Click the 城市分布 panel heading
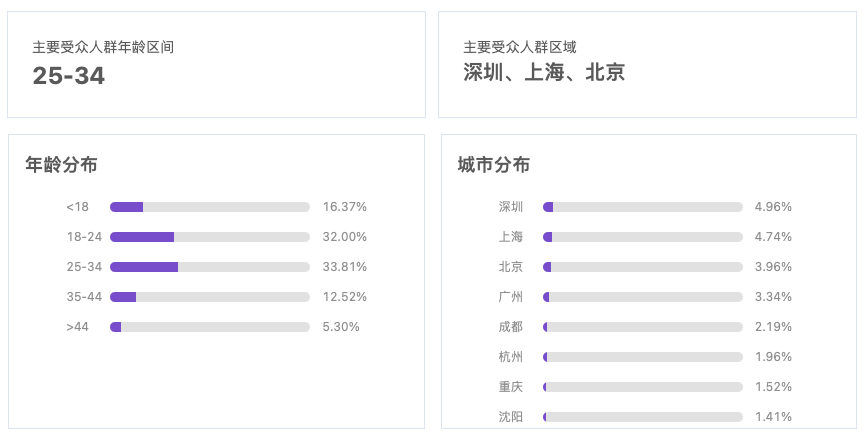The image size is (864, 440). click(494, 165)
